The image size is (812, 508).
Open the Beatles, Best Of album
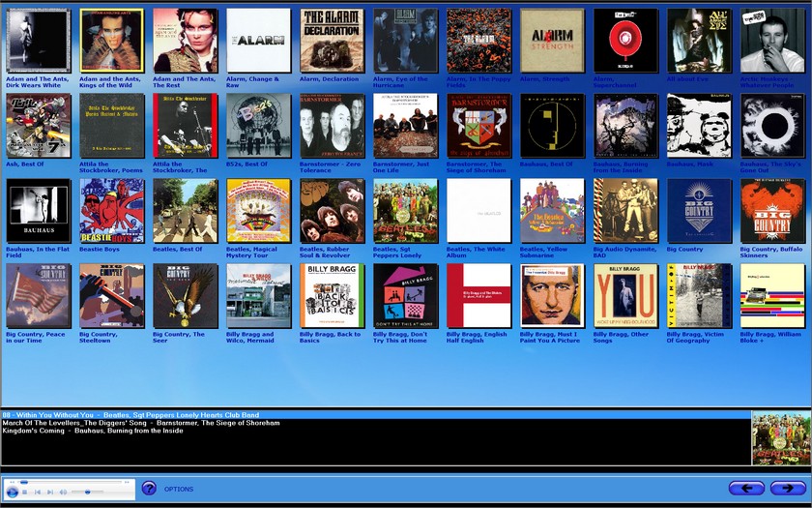[x=186, y=211]
